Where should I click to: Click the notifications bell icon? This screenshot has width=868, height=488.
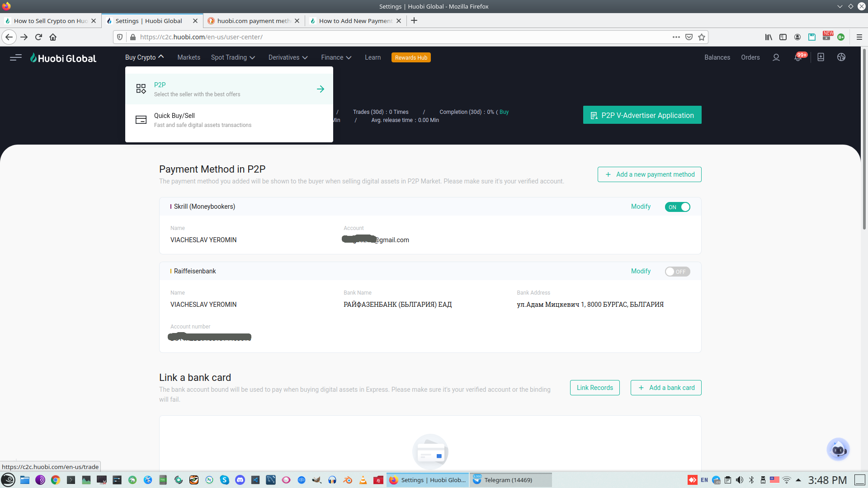point(798,58)
